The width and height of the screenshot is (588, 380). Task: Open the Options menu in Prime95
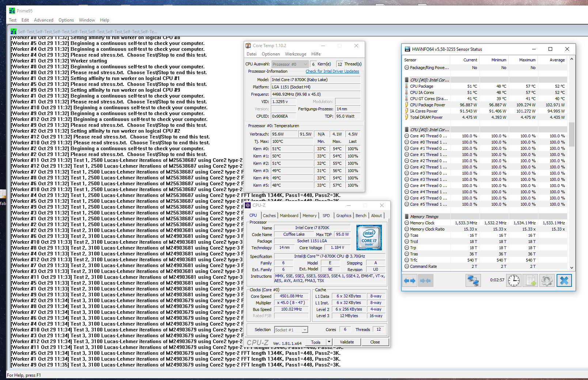click(x=66, y=20)
